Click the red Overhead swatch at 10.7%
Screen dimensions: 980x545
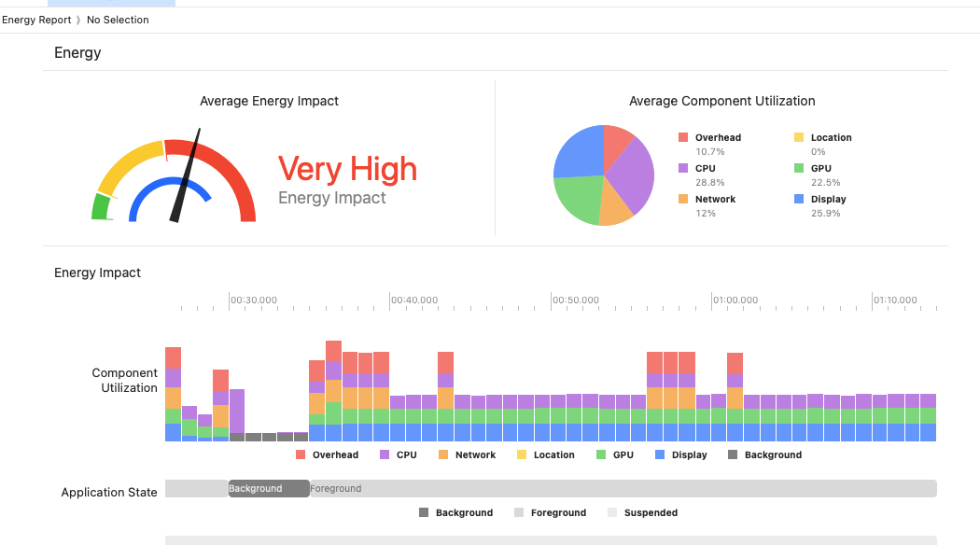pos(683,138)
